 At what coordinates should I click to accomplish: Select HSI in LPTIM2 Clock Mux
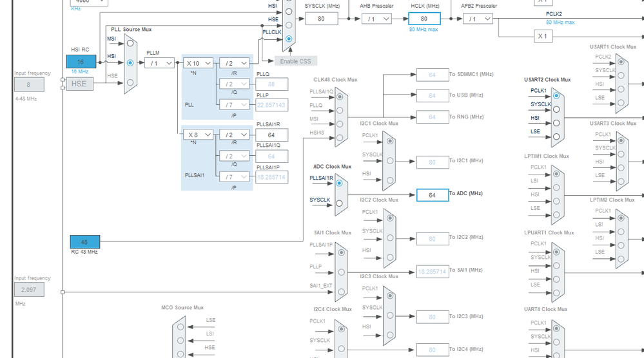621,245
